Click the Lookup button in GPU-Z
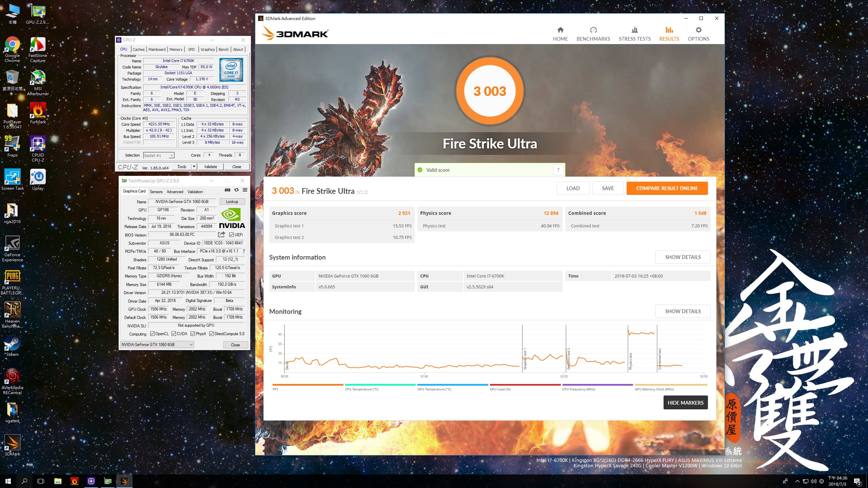 [x=232, y=202]
